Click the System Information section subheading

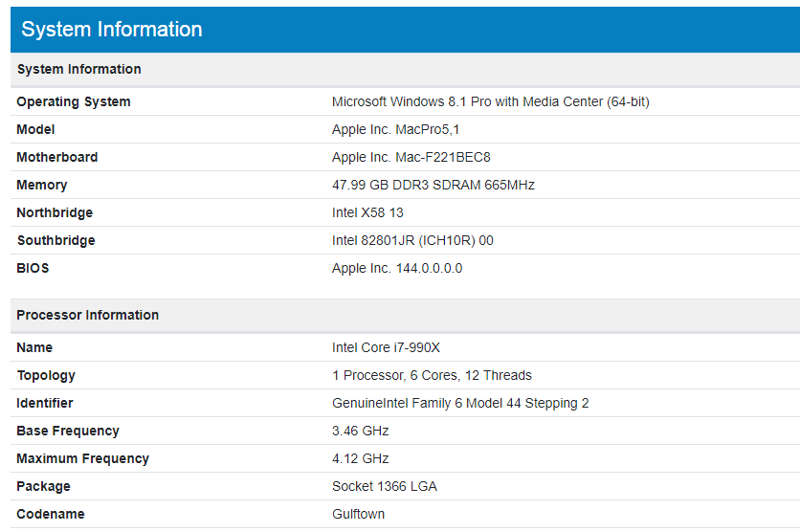click(x=78, y=69)
